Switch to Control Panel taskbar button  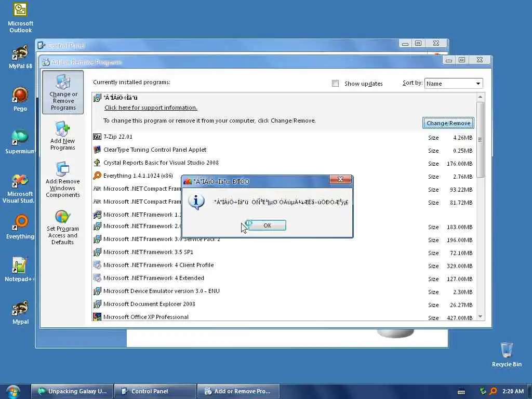[x=155, y=391]
